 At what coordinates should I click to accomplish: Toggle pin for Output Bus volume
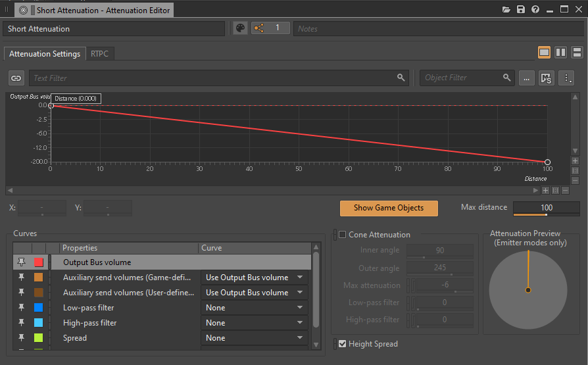(x=21, y=262)
